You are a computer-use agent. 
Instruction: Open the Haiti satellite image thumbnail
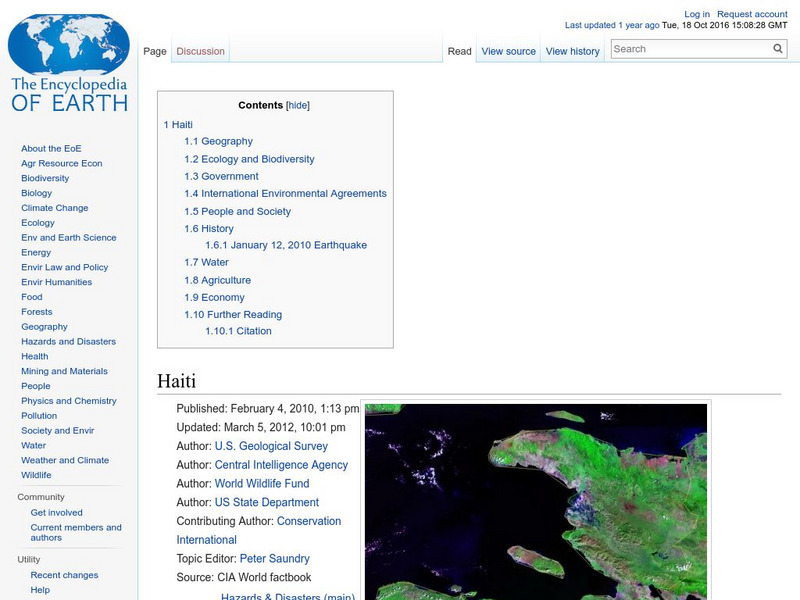tap(535, 500)
